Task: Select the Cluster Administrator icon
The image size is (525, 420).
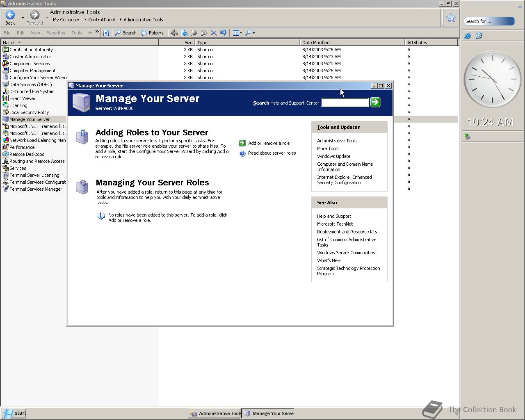Action: point(6,57)
